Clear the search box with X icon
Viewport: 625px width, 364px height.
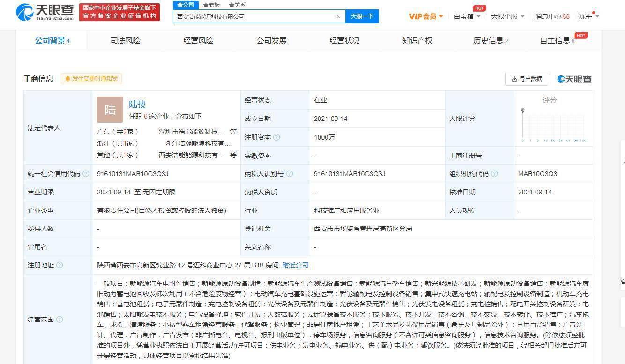(x=338, y=16)
